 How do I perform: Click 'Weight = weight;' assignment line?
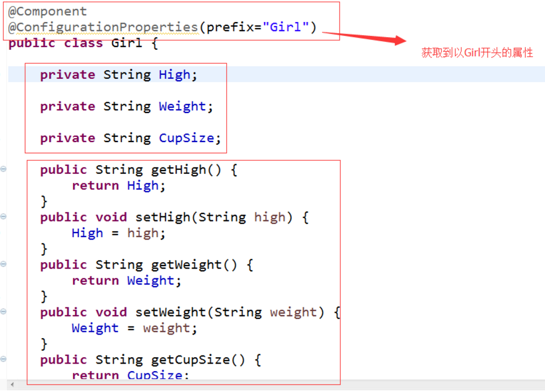click(x=135, y=328)
